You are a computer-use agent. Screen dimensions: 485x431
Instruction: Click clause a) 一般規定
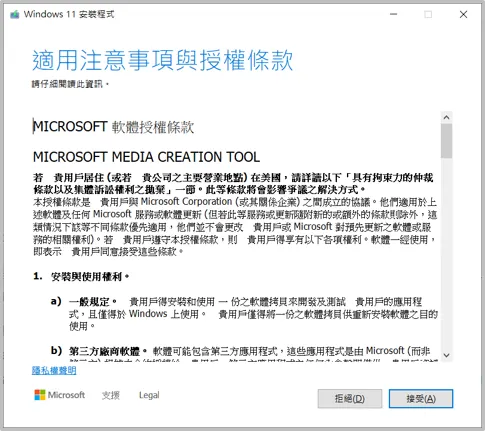click(84, 302)
